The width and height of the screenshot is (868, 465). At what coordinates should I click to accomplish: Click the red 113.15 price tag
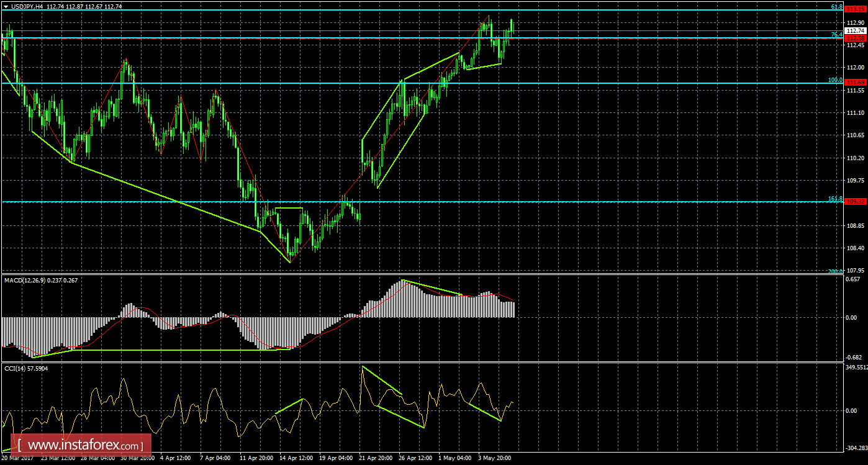tap(856, 10)
